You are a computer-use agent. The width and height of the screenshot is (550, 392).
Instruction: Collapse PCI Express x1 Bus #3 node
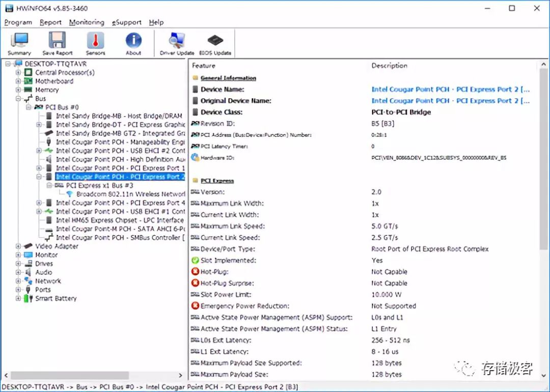click(49, 185)
